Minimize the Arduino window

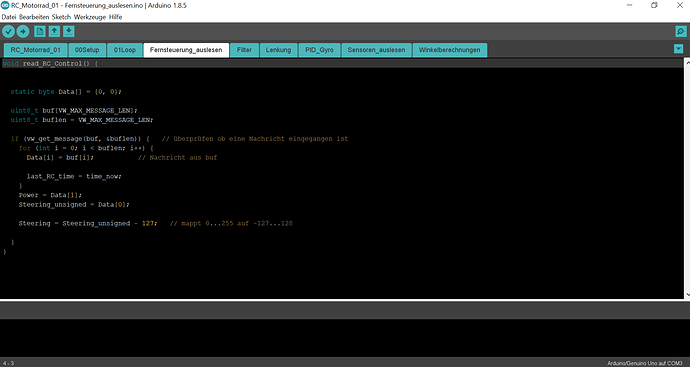(x=630, y=5)
